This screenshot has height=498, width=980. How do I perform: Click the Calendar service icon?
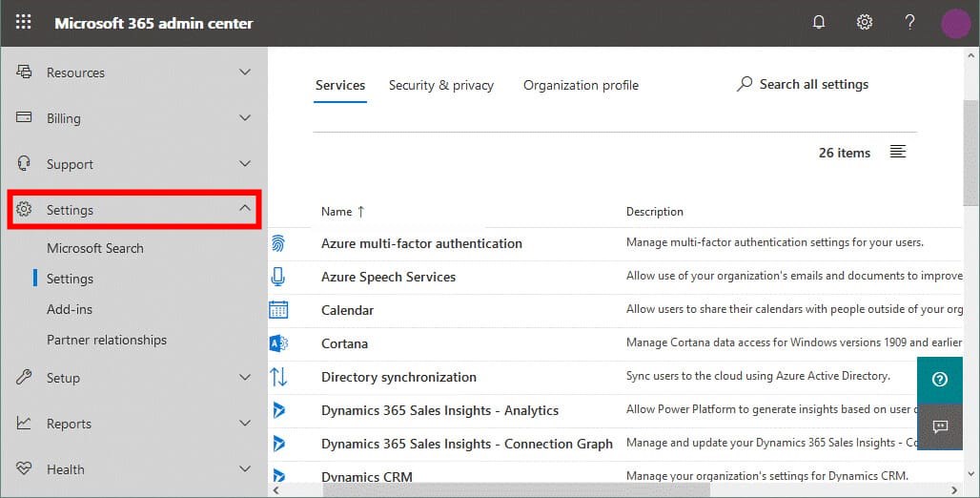click(x=278, y=310)
